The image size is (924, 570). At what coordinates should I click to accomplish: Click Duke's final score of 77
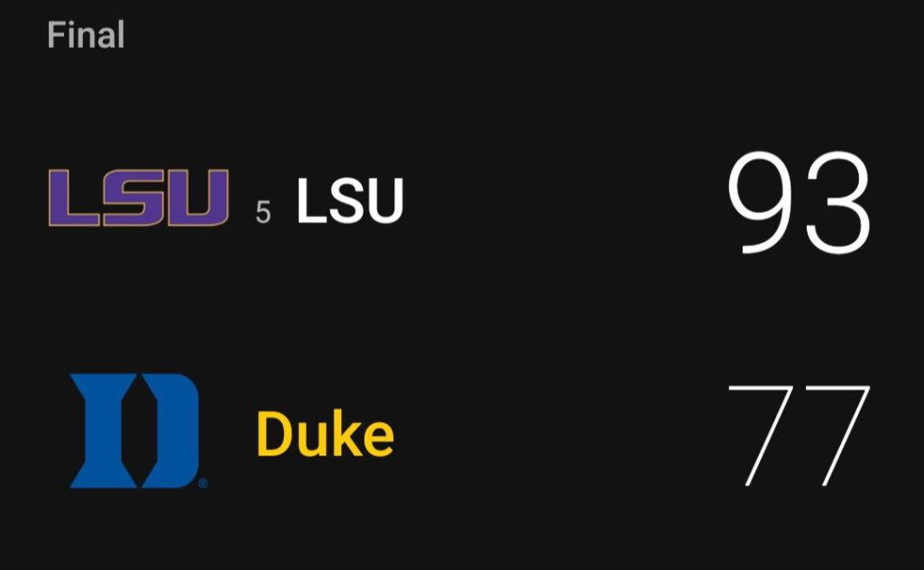click(x=799, y=436)
